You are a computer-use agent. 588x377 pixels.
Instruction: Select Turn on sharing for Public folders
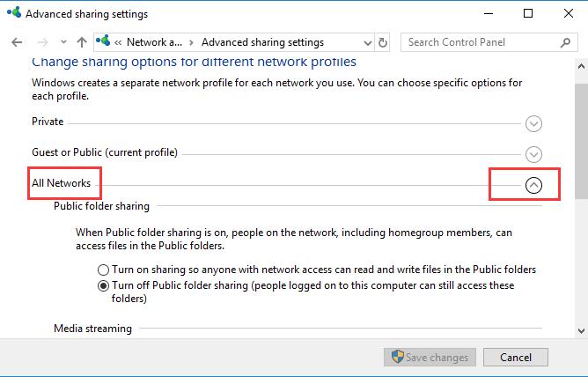[103, 270]
